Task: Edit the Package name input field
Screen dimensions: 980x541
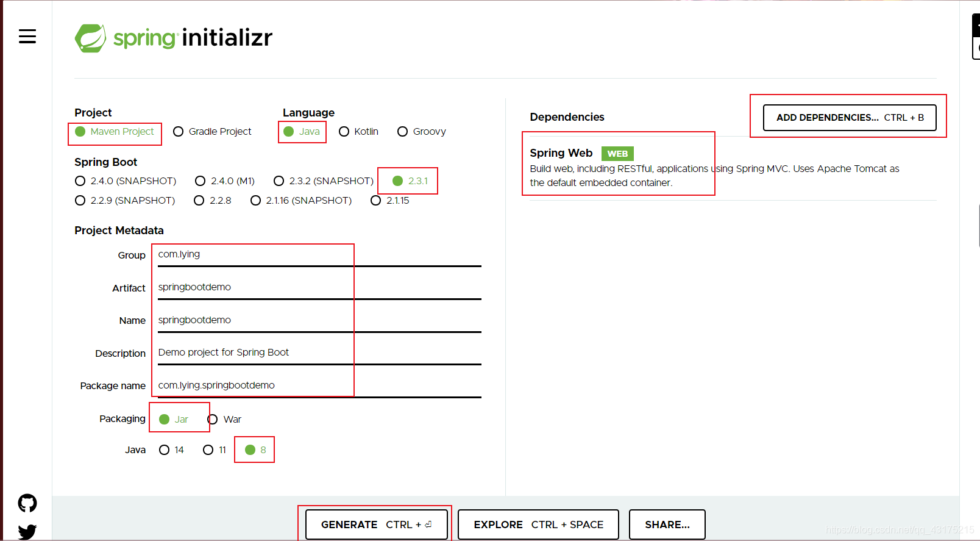Action: [x=319, y=385]
